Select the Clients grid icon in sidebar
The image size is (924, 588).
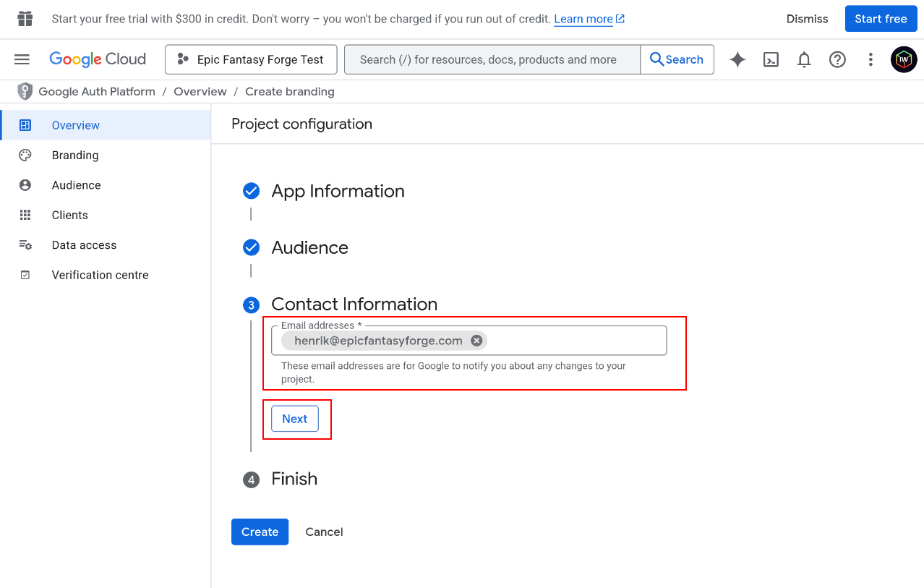[25, 215]
